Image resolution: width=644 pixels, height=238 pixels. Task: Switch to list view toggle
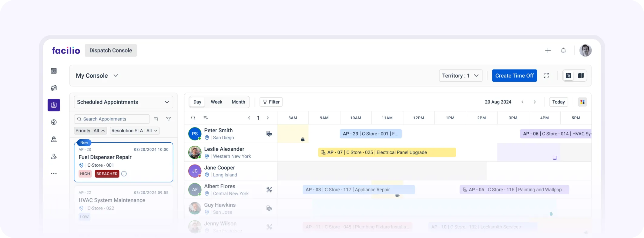click(569, 76)
